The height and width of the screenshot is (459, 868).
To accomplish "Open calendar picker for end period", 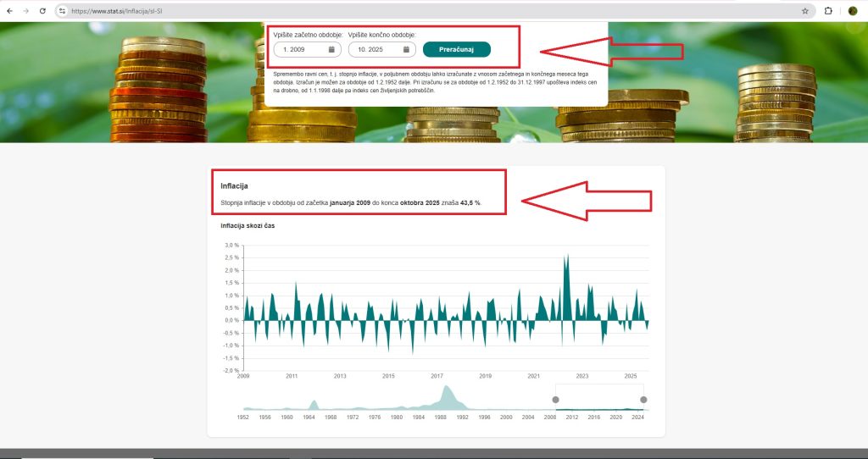I will [x=406, y=50].
